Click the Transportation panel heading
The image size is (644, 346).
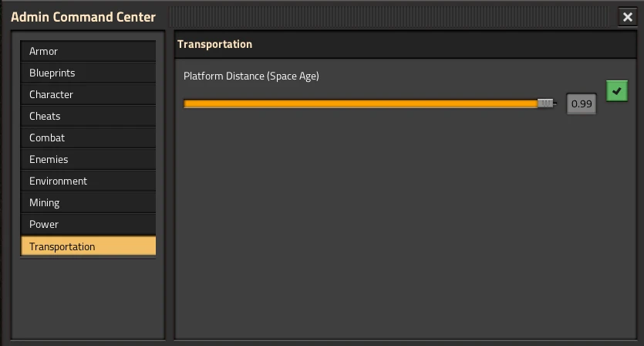click(215, 44)
